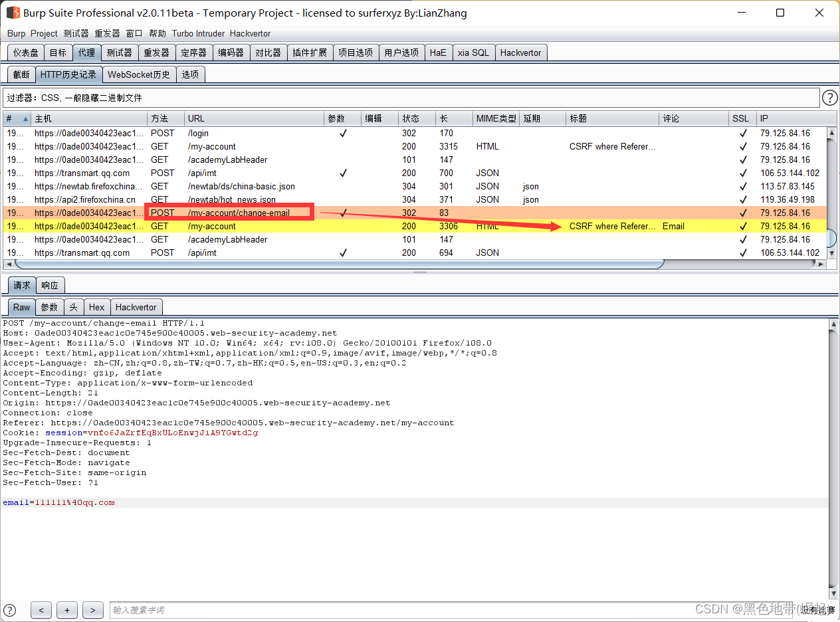Open the Burp menu
The image size is (840, 622).
click(17, 33)
